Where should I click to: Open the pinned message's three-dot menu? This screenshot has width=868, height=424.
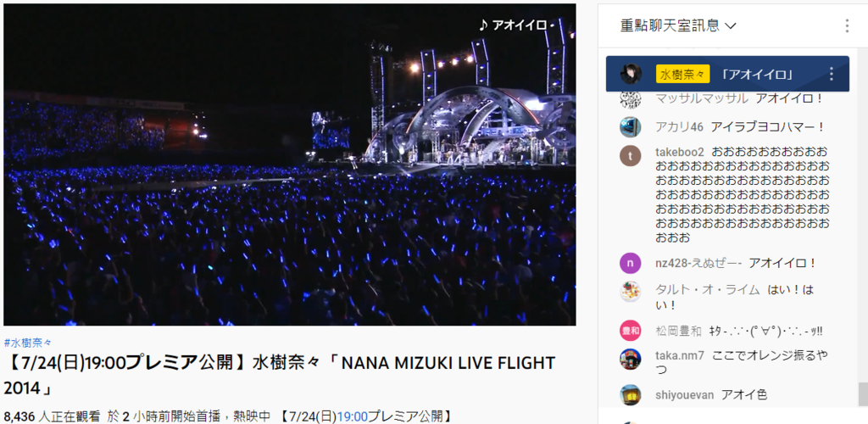(831, 74)
